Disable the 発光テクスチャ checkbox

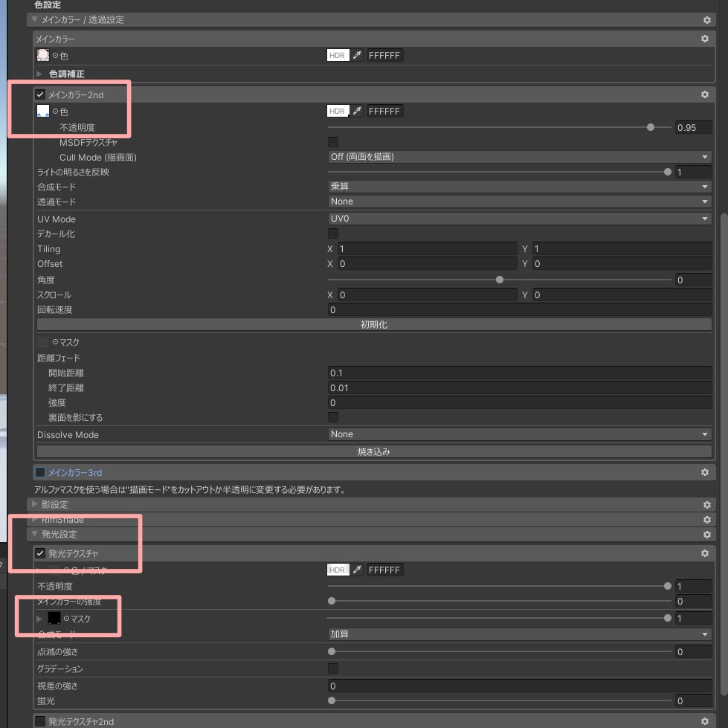[40, 553]
